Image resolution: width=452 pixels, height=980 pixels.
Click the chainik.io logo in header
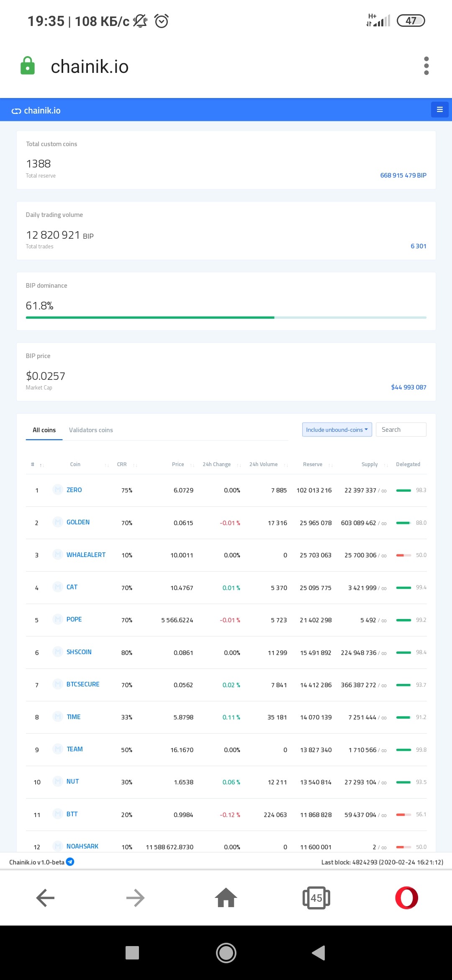36,111
